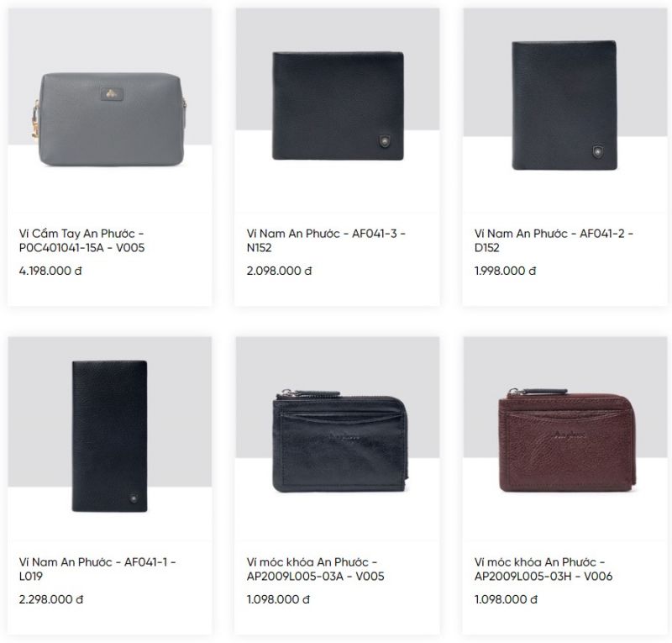Open the AF041-3 black bifold wallet image
This screenshot has width=672, height=643.
[x=338, y=111]
